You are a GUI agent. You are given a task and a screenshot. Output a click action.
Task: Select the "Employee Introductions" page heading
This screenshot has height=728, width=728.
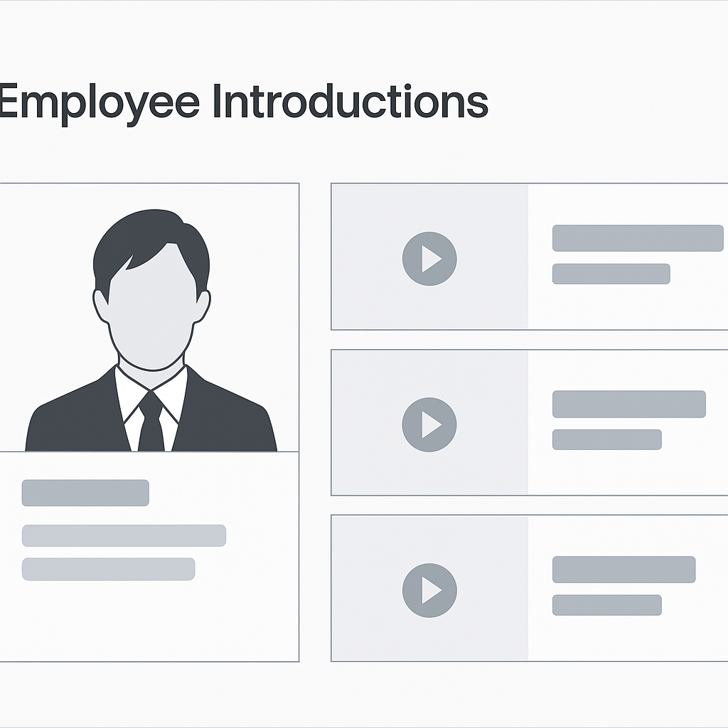point(243,102)
